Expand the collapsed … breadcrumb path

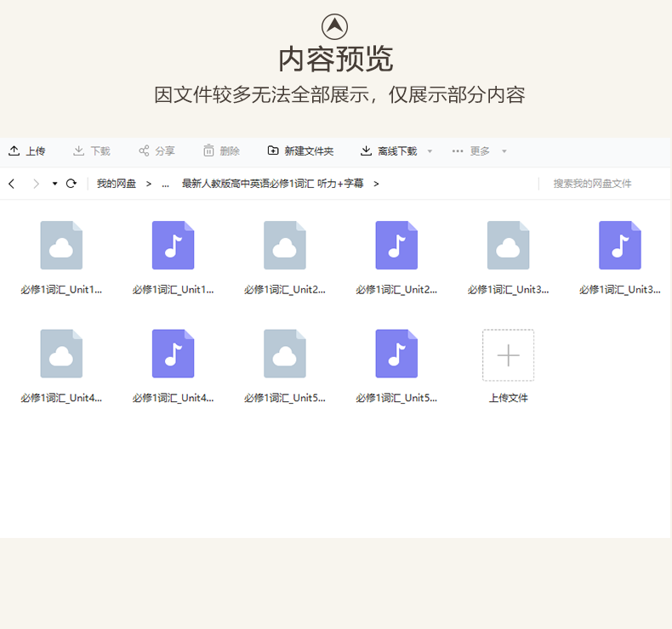[x=165, y=184]
